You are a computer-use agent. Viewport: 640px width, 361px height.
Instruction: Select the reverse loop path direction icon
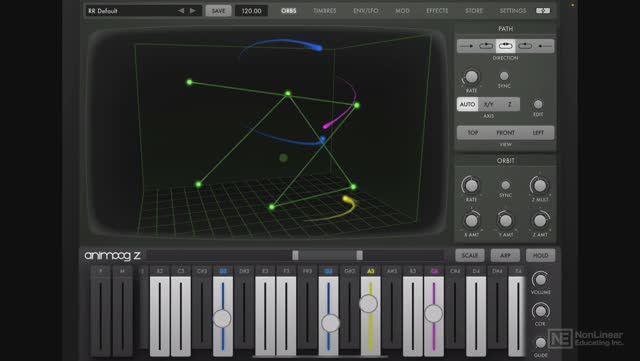point(525,46)
